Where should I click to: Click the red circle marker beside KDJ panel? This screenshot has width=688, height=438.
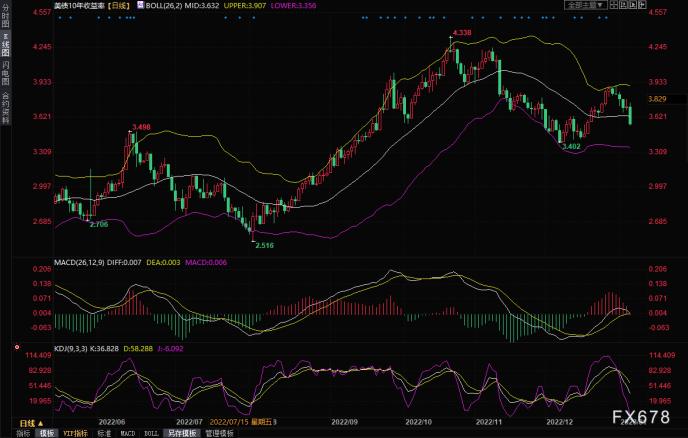pyautogui.click(x=17, y=347)
